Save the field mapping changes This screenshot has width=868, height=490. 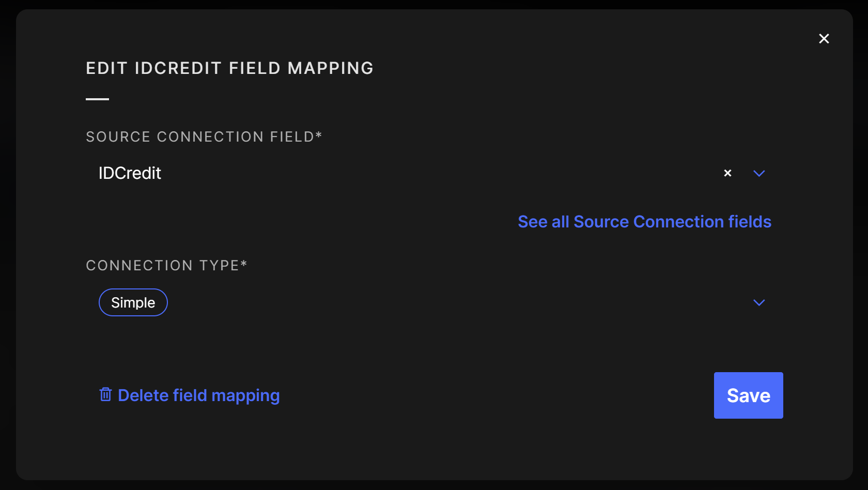(748, 395)
